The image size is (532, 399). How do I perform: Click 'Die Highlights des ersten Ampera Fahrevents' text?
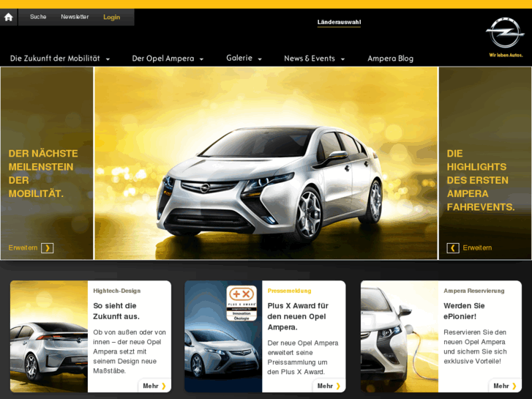tap(481, 180)
